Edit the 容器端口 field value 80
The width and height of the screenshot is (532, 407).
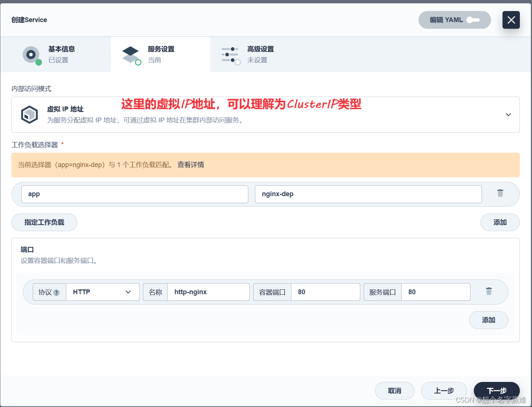click(326, 292)
